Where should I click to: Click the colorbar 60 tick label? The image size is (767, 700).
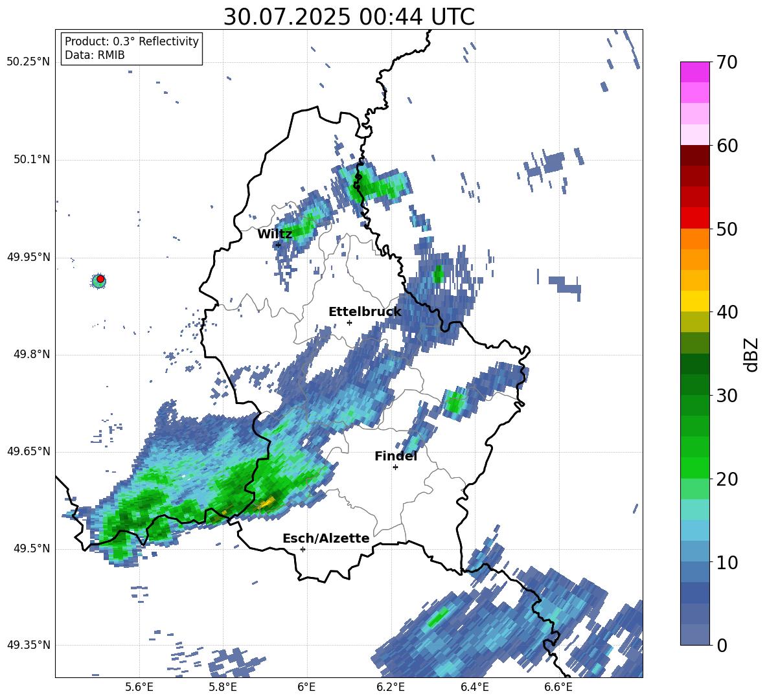726,146
